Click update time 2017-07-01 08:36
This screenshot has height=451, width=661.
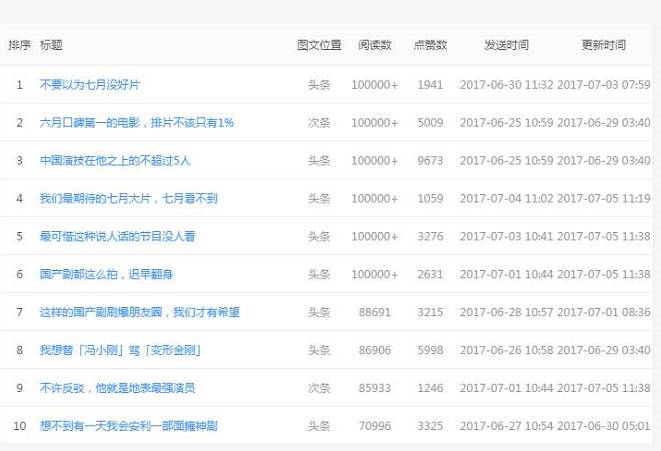604,312
